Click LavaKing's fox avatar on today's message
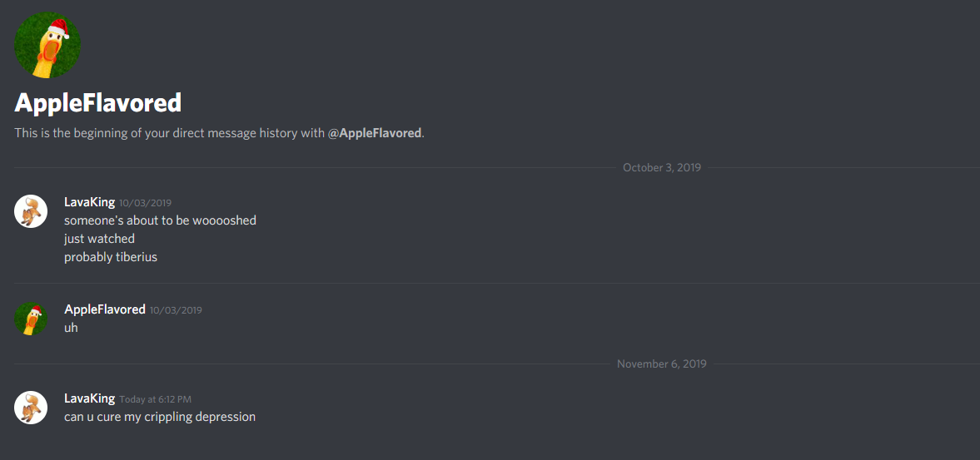The height and width of the screenshot is (460, 980). pyautogui.click(x=31, y=408)
